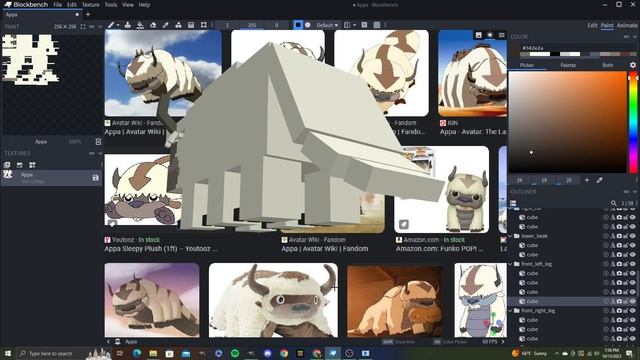Screen dimensions: 640x360
Task: Switch to the Appa project tab
Action: [x=41, y=15]
